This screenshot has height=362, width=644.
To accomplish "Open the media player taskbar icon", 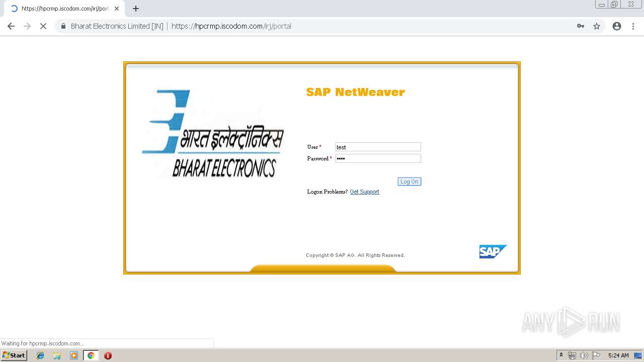I will (x=74, y=355).
